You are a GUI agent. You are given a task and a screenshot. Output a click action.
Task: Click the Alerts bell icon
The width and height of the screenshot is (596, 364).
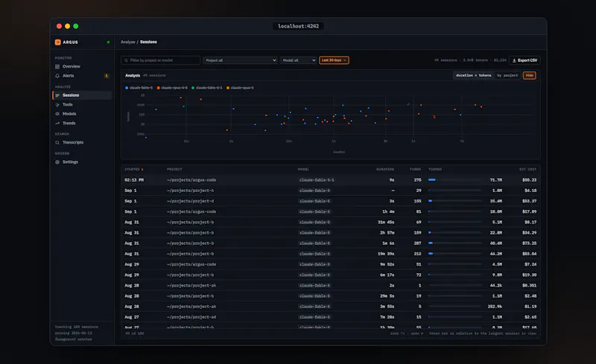tap(57, 76)
